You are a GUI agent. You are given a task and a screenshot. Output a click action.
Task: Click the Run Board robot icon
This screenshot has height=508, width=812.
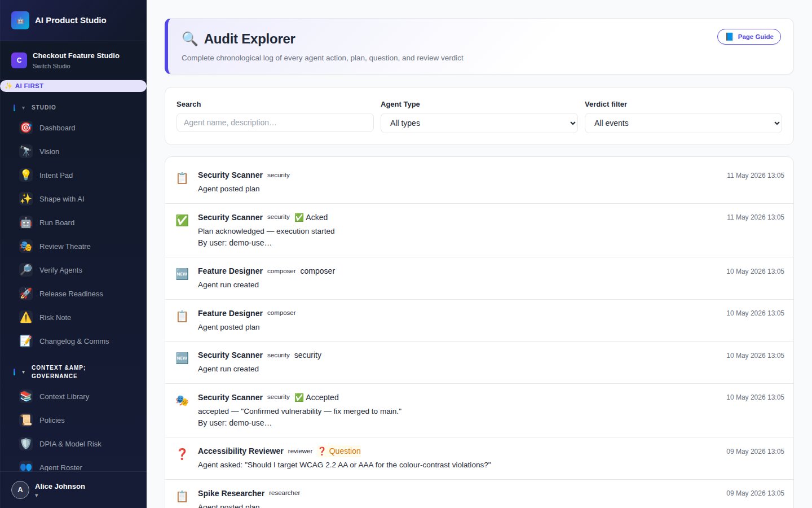click(26, 222)
